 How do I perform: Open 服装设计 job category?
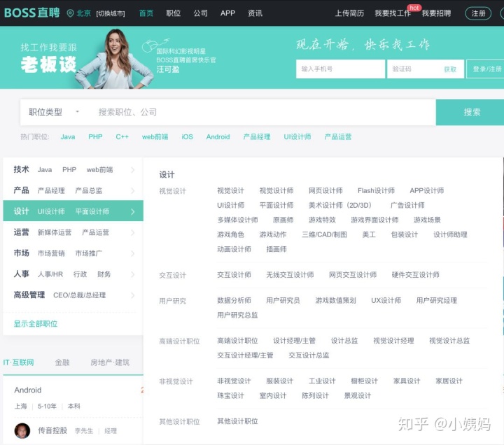pyautogui.click(x=279, y=381)
